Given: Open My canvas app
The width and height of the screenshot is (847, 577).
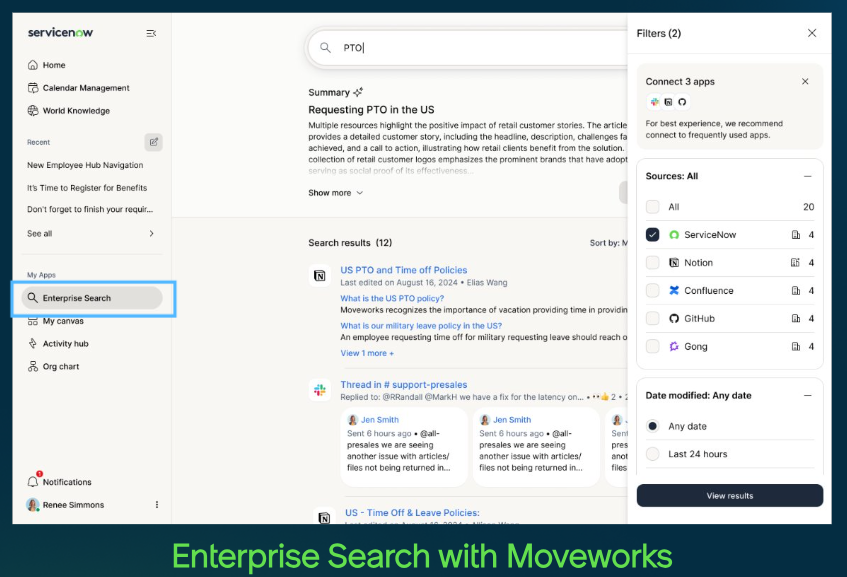Looking at the screenshot, I should [x=56, y=321].
